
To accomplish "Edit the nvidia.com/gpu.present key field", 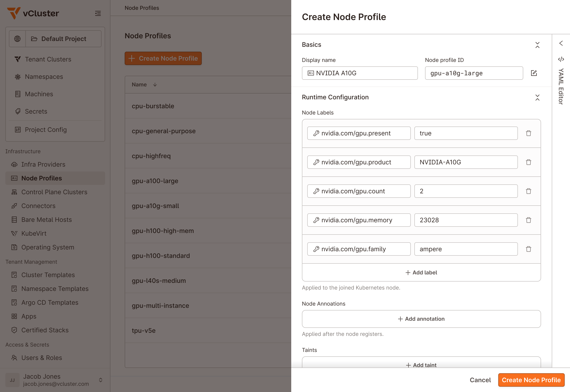I will 359,133.
